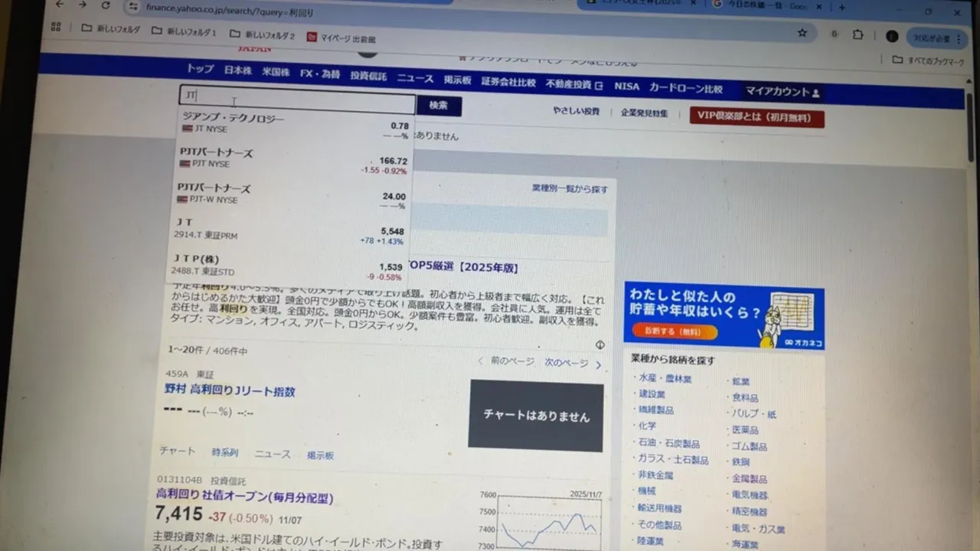Open the 電気・ガス業 sector link

coord(758,529)
